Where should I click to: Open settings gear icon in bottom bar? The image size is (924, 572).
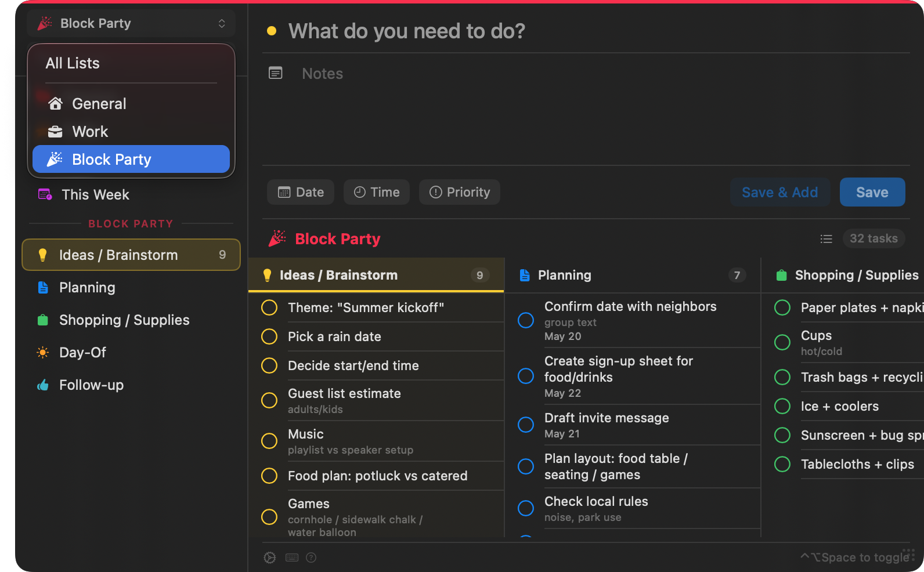click(x=270, y=557)
